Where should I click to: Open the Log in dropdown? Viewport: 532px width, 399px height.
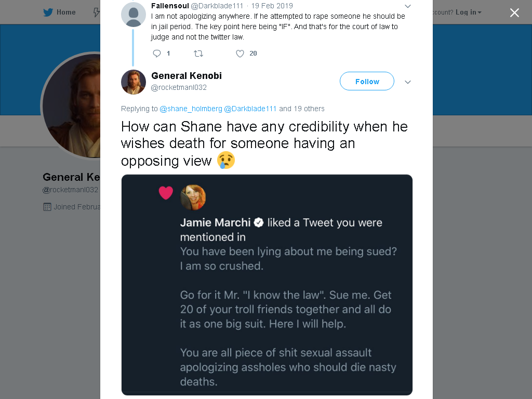pyautogui.click(x=469, y=12)
